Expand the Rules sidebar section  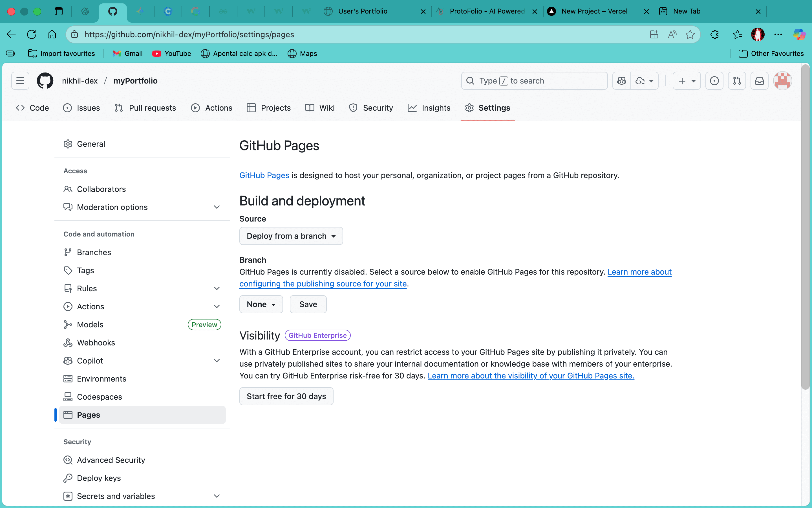[x=142, y=288]
